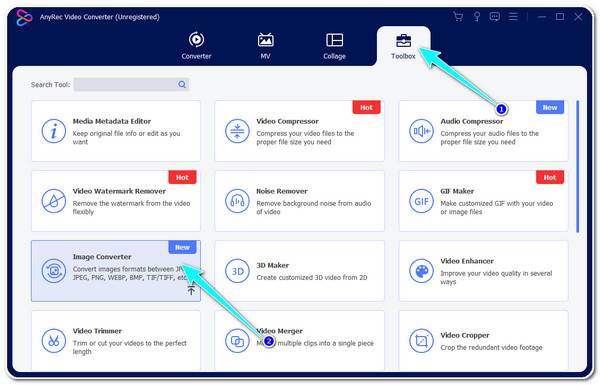Click the Hot badge on Video Compressor

(x=366, y=108)
